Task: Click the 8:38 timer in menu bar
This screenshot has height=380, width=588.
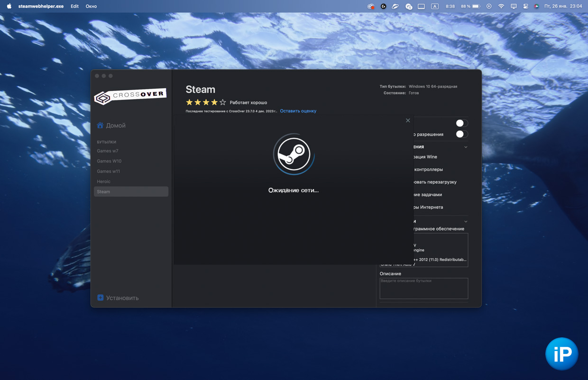Action: [450, 6]
